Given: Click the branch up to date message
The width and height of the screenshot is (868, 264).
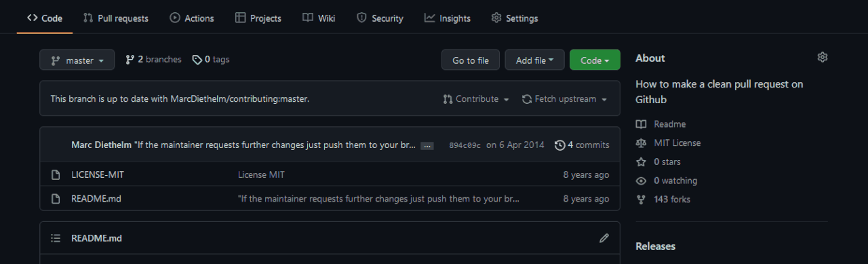Looking at the screenshot, I should click(x=180, y=99).
